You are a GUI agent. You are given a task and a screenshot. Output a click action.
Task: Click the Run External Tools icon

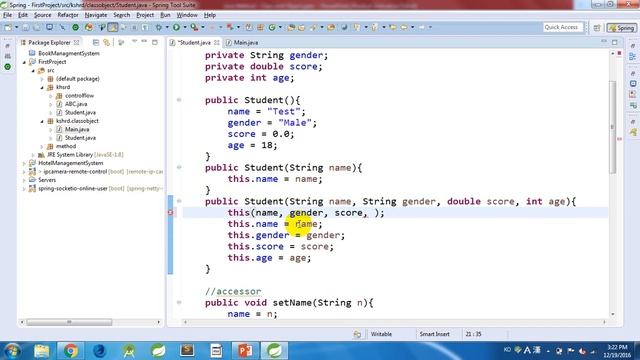click(194, 27)
